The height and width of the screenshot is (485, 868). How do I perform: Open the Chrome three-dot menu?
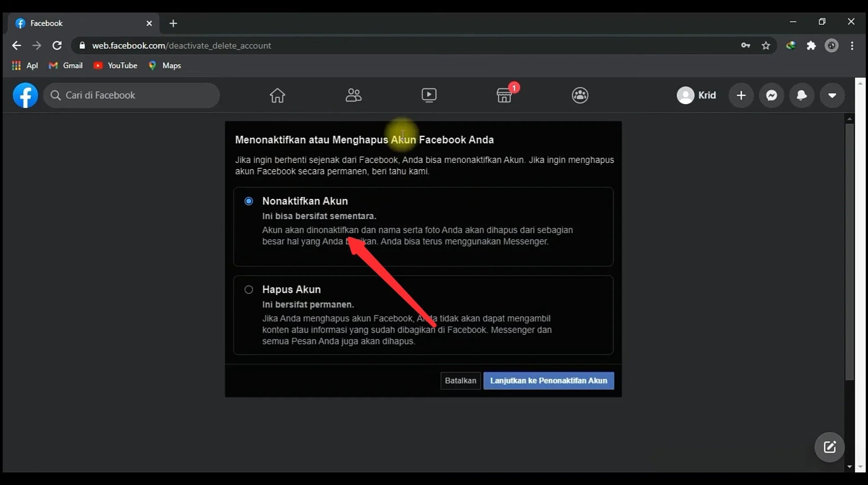(852, 45)
